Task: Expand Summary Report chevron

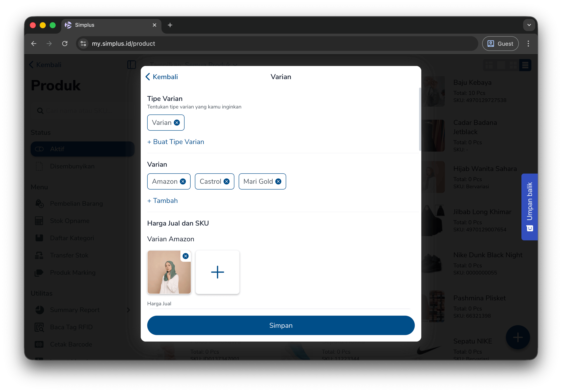Action: [x=128, y=310]
